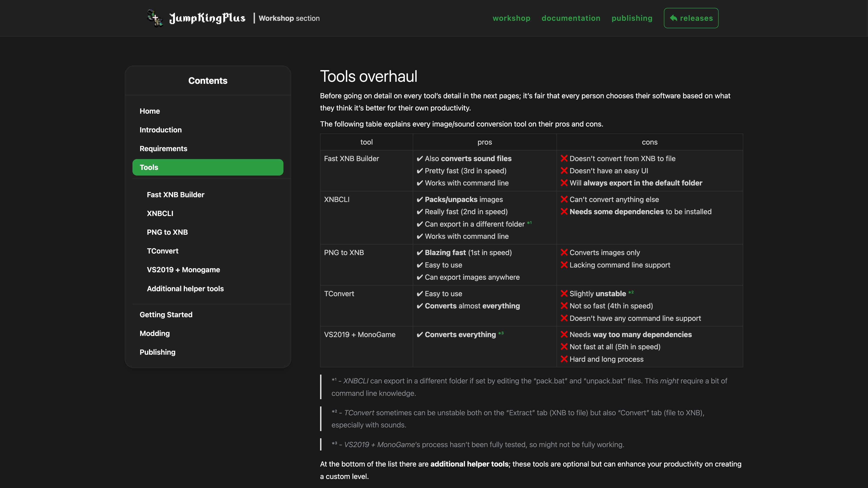Open the documentation nav link
Image resolution: width=868 pixels, height=488 pixels.
pyautogui.click(x=571, y=18)
